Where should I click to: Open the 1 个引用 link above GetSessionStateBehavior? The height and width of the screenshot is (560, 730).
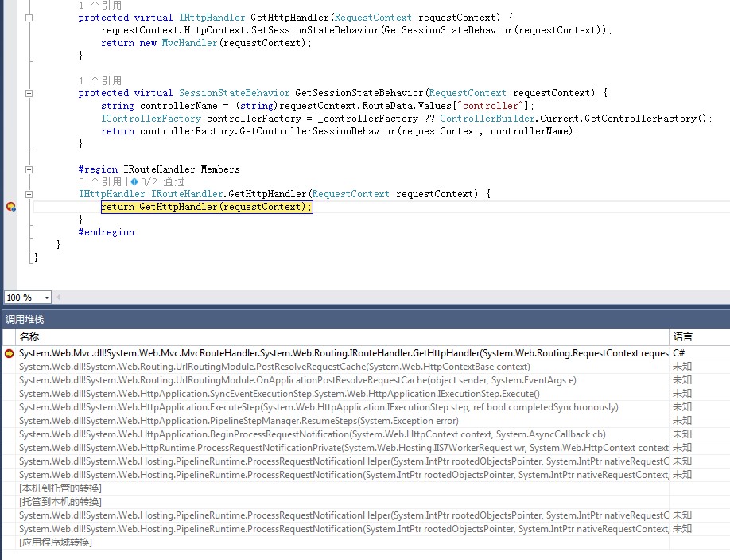(100, 80)
